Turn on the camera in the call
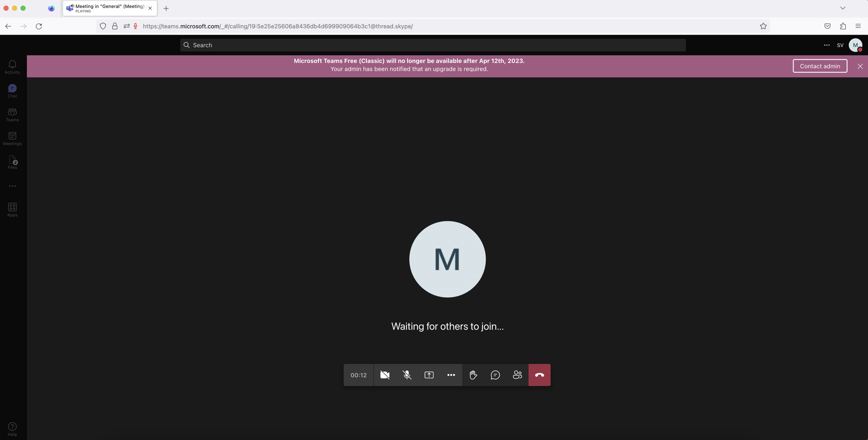 pyautogui.click(x=385, y=375)
